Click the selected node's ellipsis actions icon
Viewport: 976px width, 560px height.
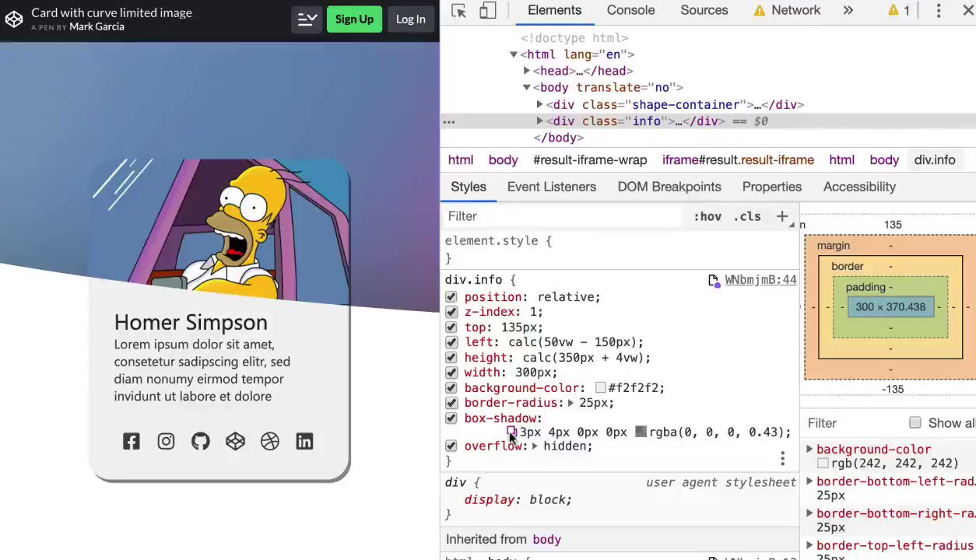(x=449, y=121)
